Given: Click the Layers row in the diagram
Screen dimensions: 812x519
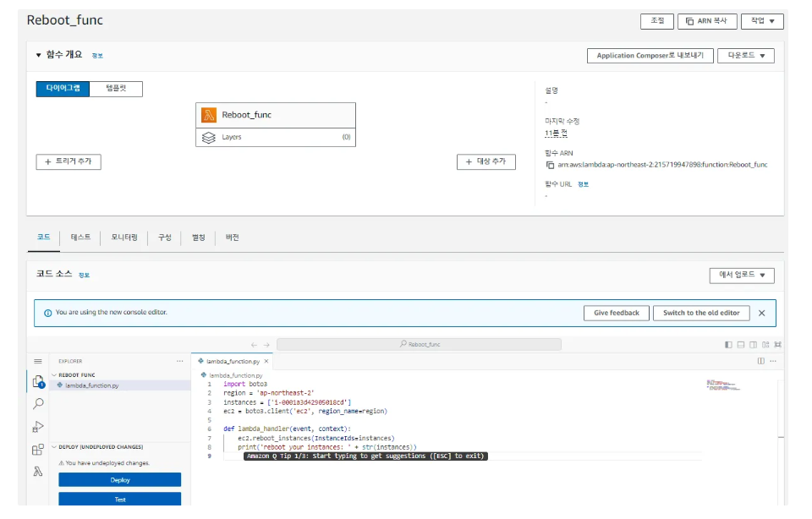Looking at the screenshot, I should (276, 137).
